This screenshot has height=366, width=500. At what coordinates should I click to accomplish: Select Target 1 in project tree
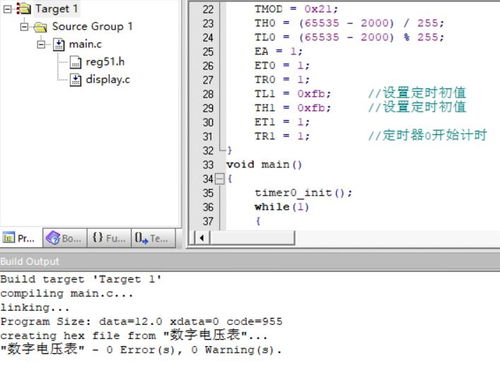(57, 9)
